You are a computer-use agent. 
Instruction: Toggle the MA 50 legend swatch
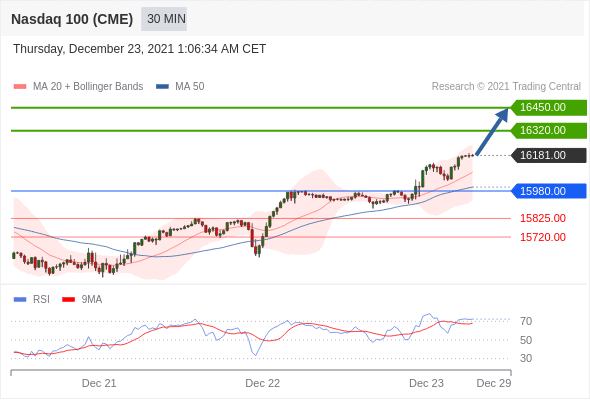[162, 87]
